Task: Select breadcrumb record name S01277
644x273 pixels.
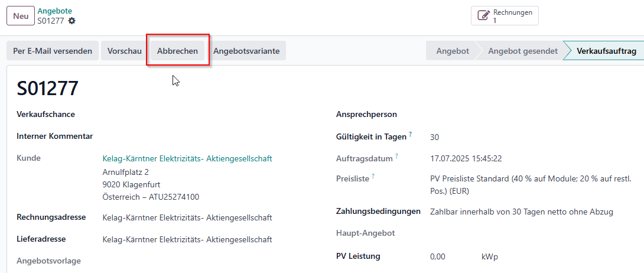Action: [x=51, y=21]
